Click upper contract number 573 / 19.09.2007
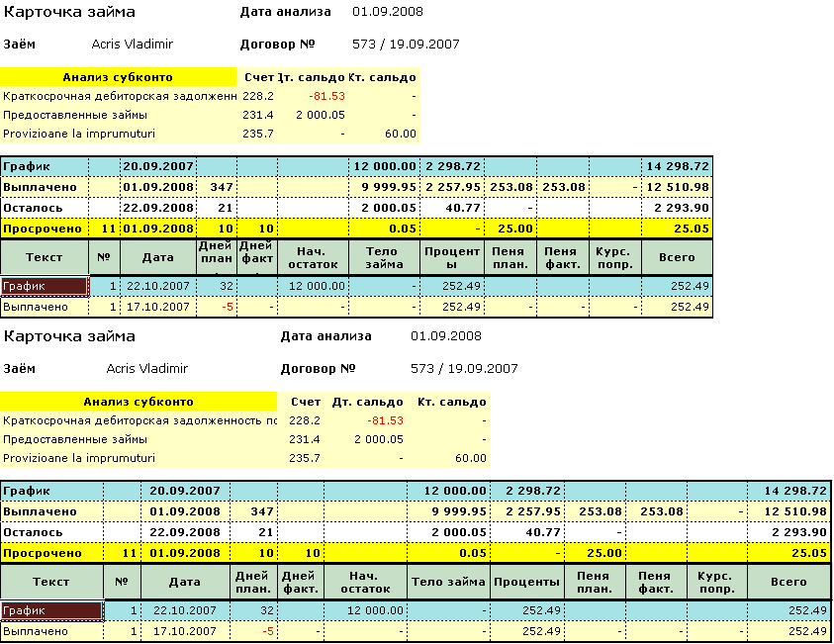The width and height of the screenshot is (834, 644). [406, 45]
